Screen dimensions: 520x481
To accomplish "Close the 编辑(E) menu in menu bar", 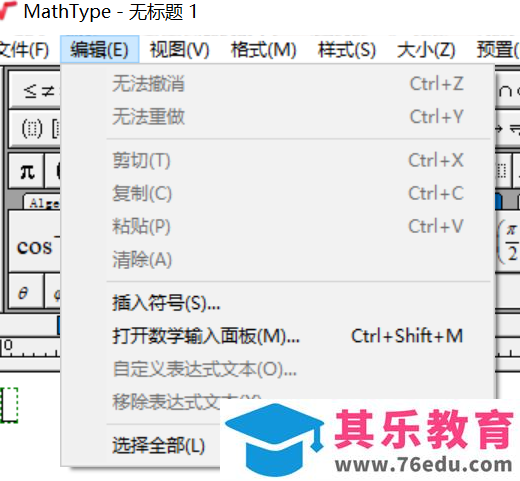I will point(99,49).
